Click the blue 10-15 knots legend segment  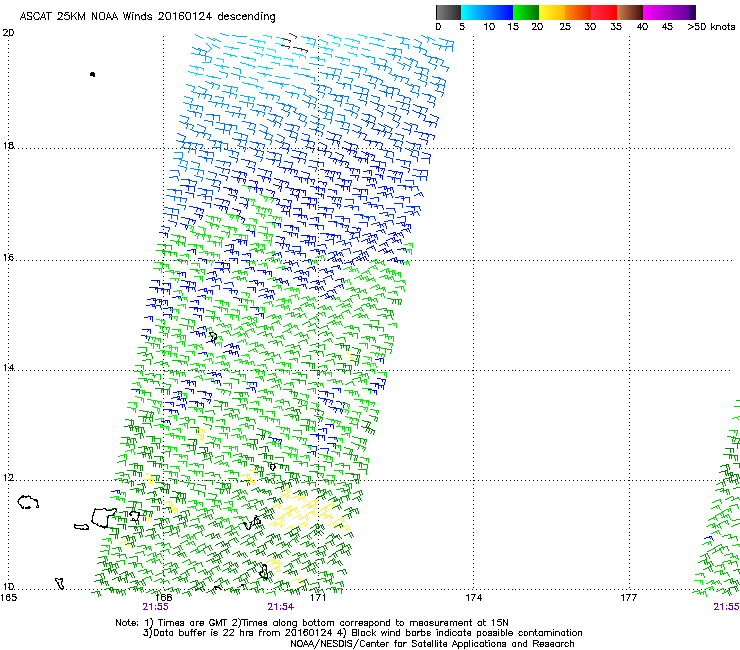500,12
